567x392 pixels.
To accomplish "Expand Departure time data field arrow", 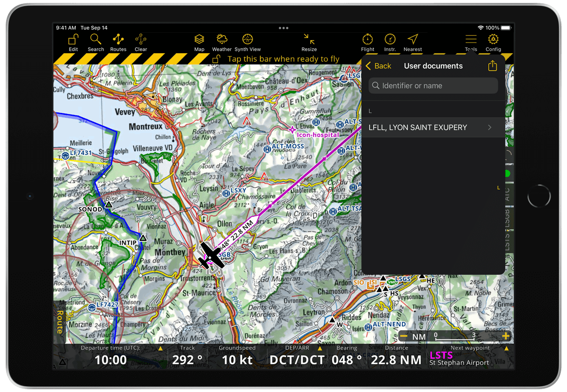I will click(160, 348).
